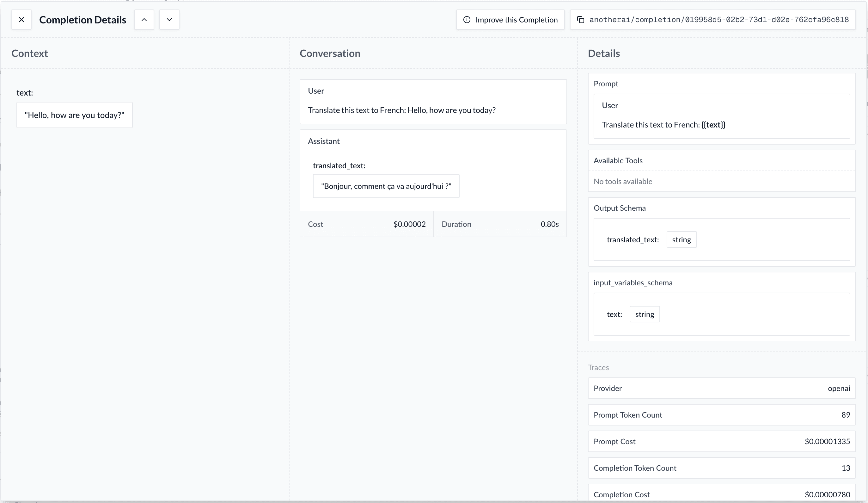The width and height of the screenshot is (868, 503).
Task: Select the User message in Conversation
Action: coord(433,102)
